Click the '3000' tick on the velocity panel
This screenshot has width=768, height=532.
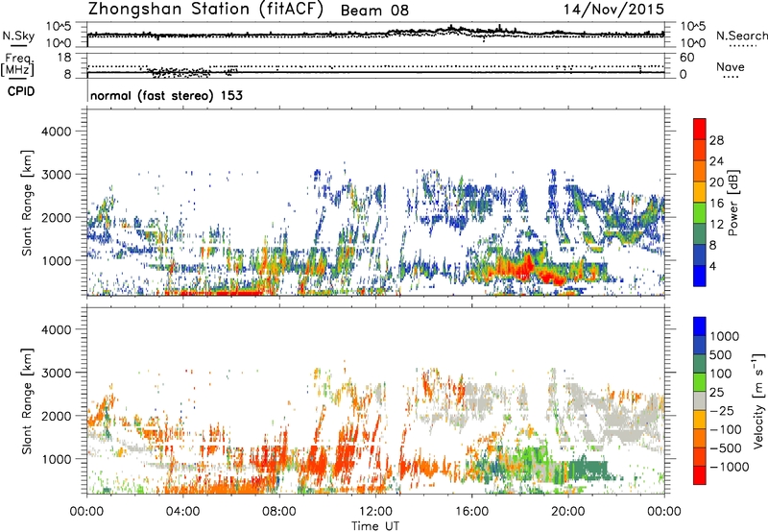[56, 373]
